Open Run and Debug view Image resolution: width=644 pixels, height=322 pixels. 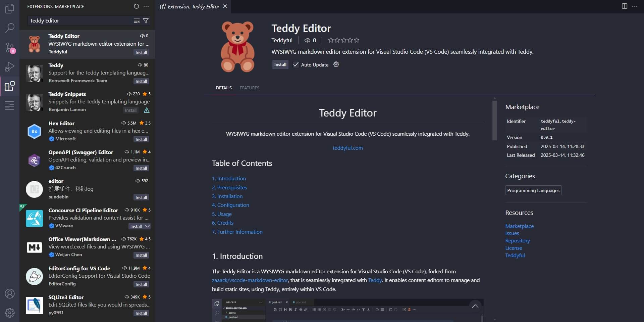[x=10, y=67]
